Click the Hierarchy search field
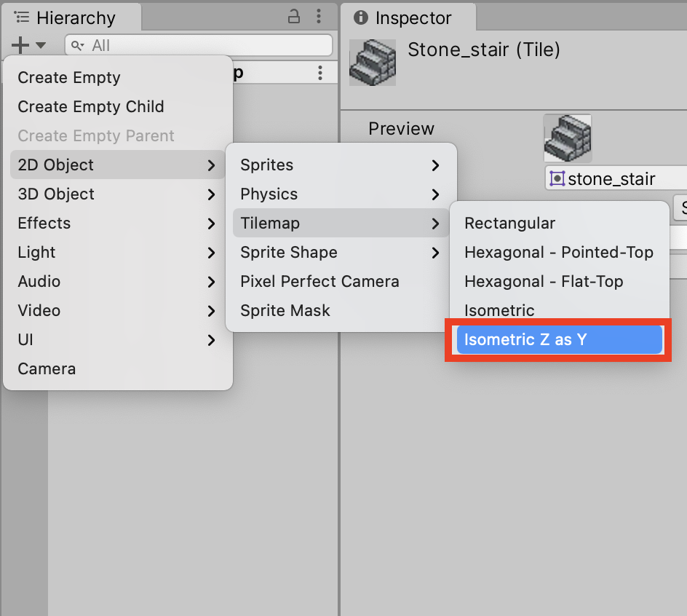The height and width of the screenshot is (616, 687). tap(199, 45)
